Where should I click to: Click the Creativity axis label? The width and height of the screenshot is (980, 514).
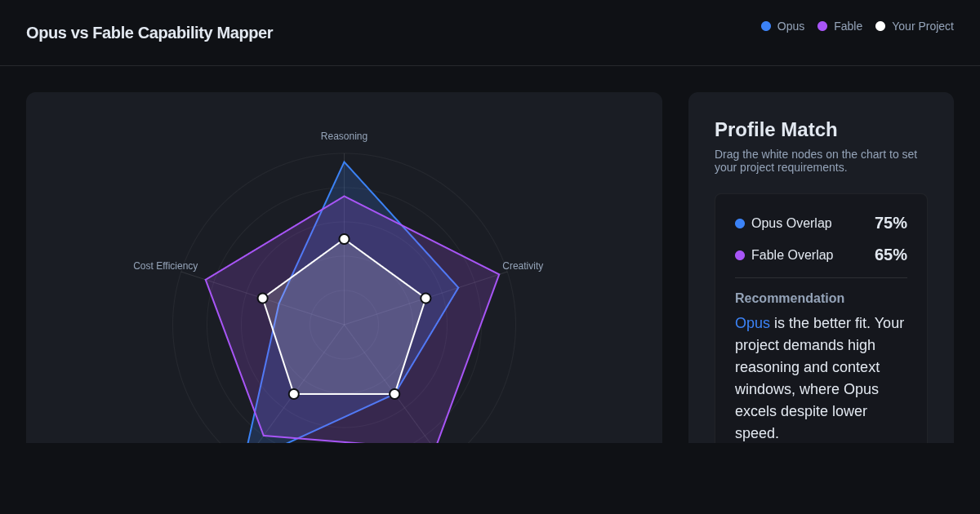pyautogui.click(x=523, y=266)
